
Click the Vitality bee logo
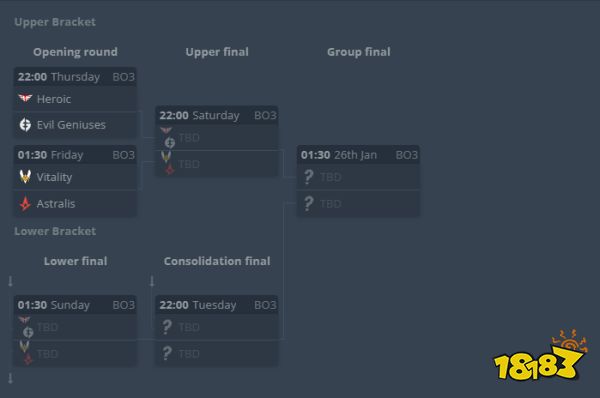click(25, 176)
